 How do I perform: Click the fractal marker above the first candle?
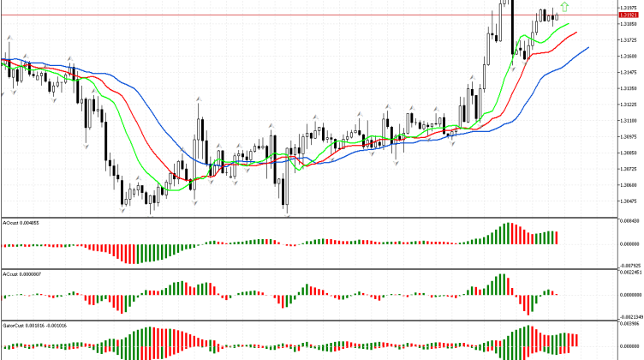coord(8,38)
